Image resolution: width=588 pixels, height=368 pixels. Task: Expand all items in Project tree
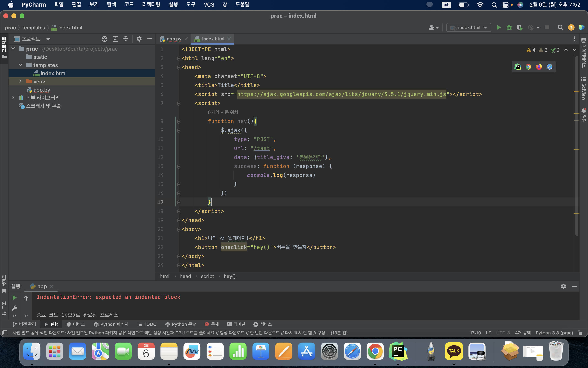pos(115,39)
